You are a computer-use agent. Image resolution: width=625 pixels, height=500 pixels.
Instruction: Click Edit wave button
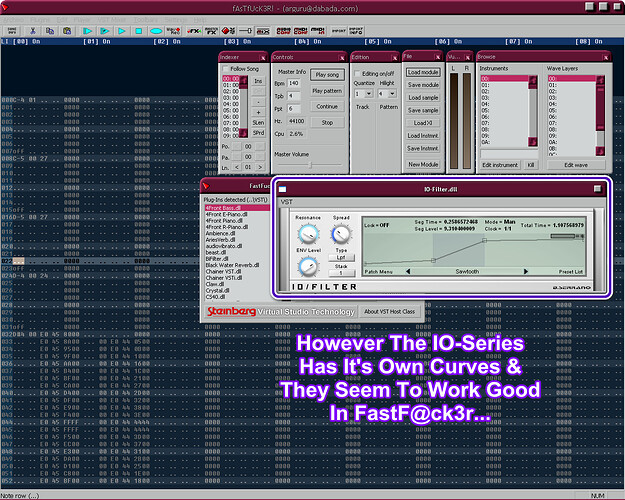(x=576, y=165)
